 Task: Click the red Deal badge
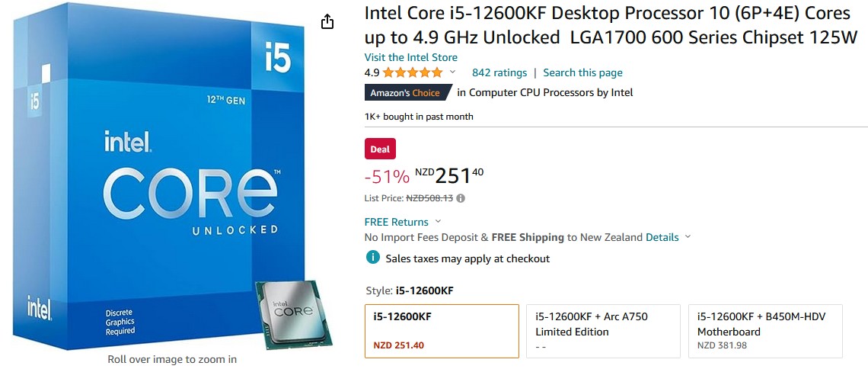(x=380, y=149)
